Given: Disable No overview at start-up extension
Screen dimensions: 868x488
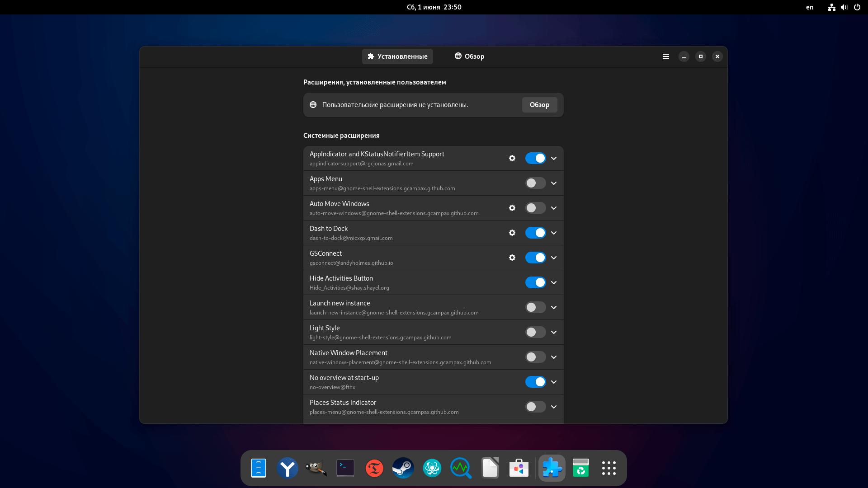Looking at the screenshot, I should pos(535,382).
